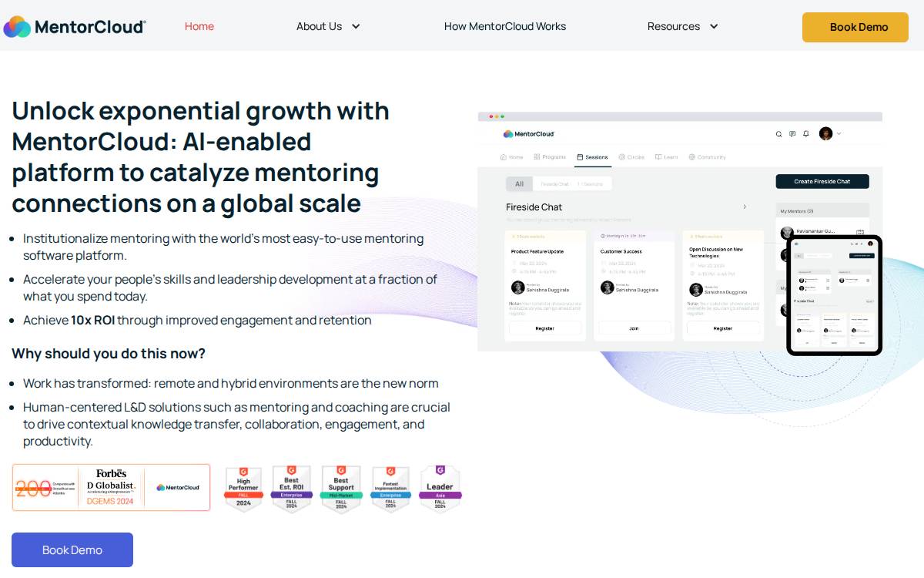Open the Forbes D Globalist DGEMS 2024 banner

coord(111,487)
